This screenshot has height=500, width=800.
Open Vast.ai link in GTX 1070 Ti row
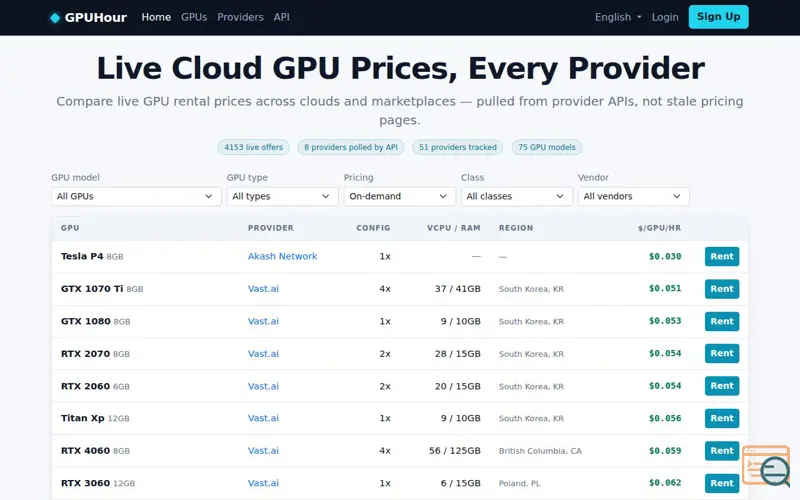click(x=263, y=289)
